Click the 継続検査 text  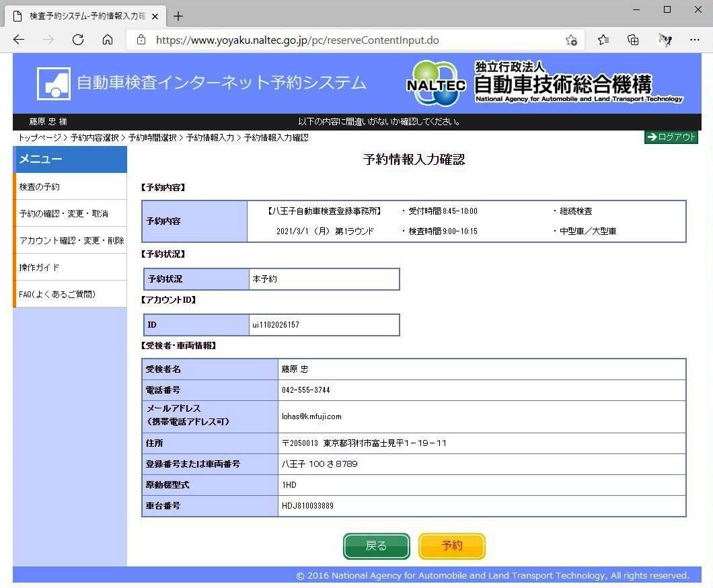coord(576,211)
